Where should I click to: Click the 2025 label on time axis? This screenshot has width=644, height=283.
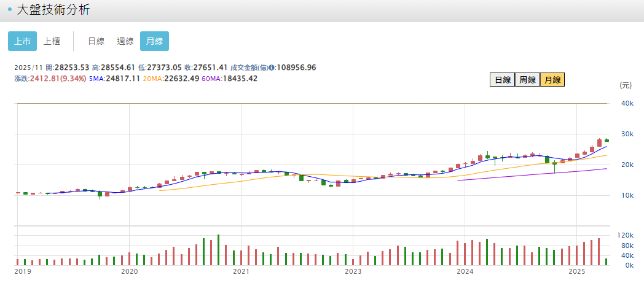[x=577, y=271]
